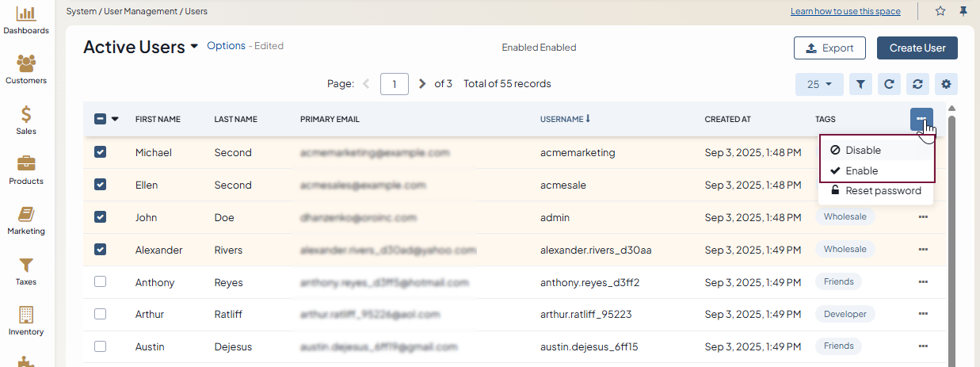Open the Sales menu icon

tap(26, 120)
